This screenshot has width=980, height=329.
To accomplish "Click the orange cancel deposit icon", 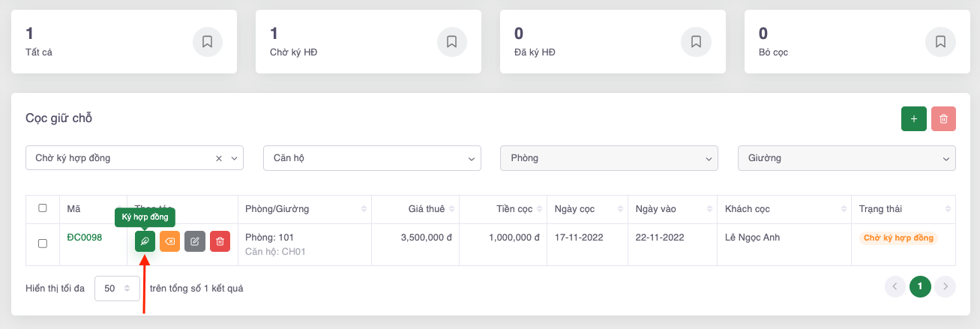I will pos(169,241).
